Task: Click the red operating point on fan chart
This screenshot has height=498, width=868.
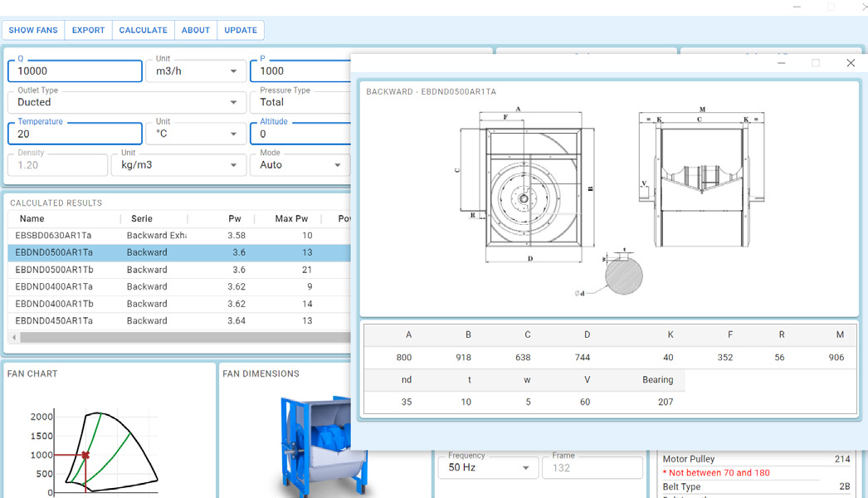Action: click(x=85, y=455)
